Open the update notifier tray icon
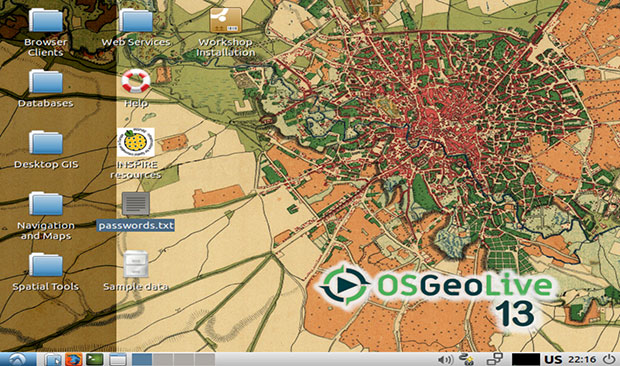Image resolution: width=620 pixels, height=366 pixels. (467, 359)
